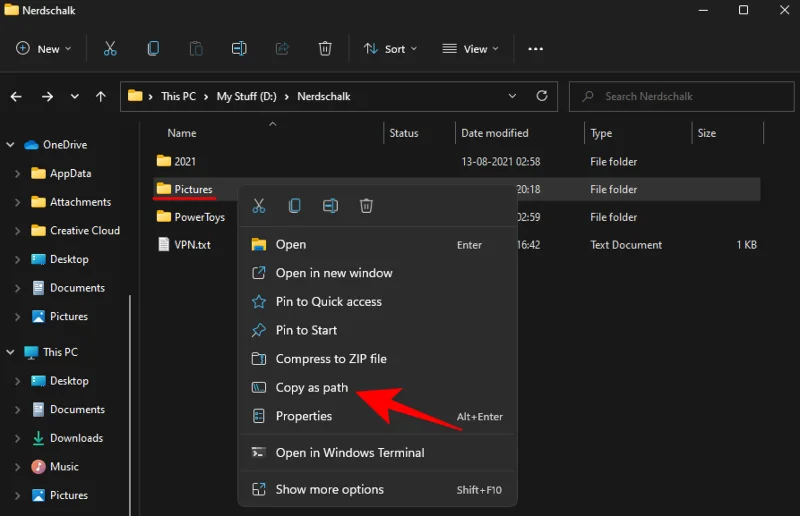
Task: Select the 2021 folder icon
Action: pos(164,161)
